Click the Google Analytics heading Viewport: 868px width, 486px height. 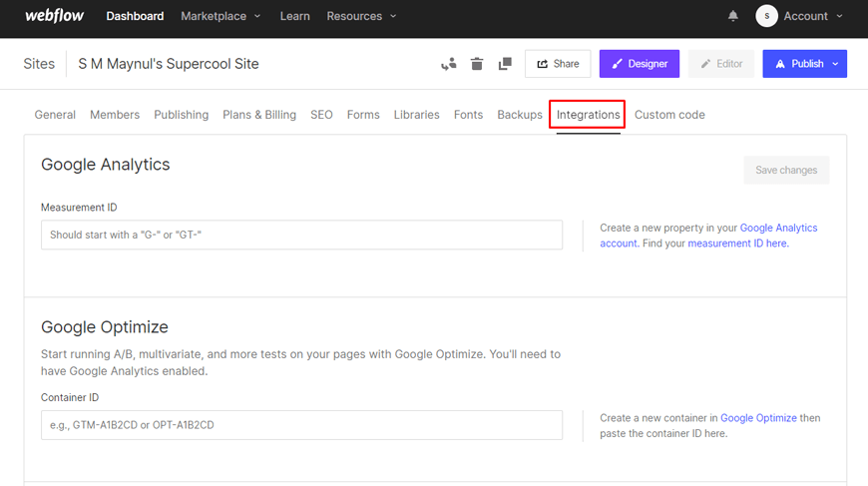105,165
